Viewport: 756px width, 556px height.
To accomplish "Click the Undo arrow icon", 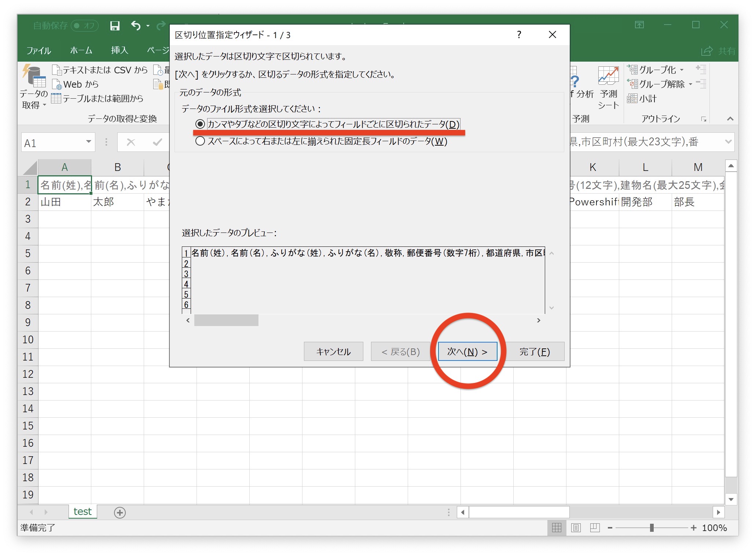I will pyautogui.click(x=136, y=26).
